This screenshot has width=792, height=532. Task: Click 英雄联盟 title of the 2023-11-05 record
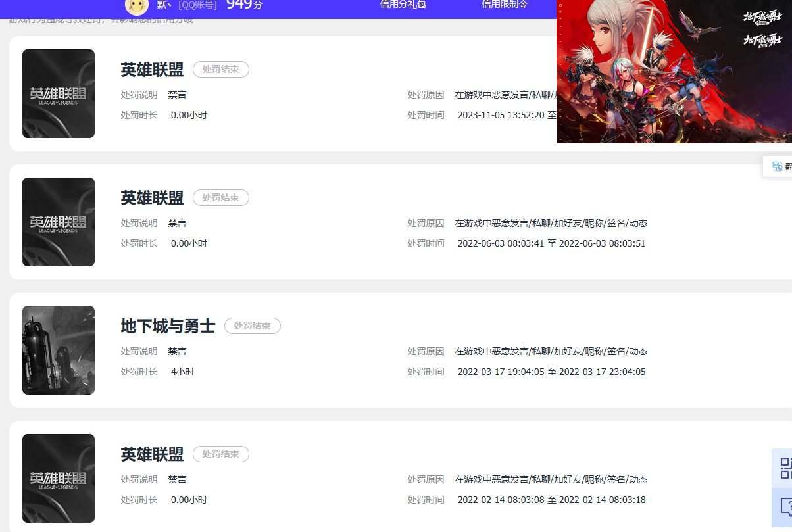[x=152, y=70]
